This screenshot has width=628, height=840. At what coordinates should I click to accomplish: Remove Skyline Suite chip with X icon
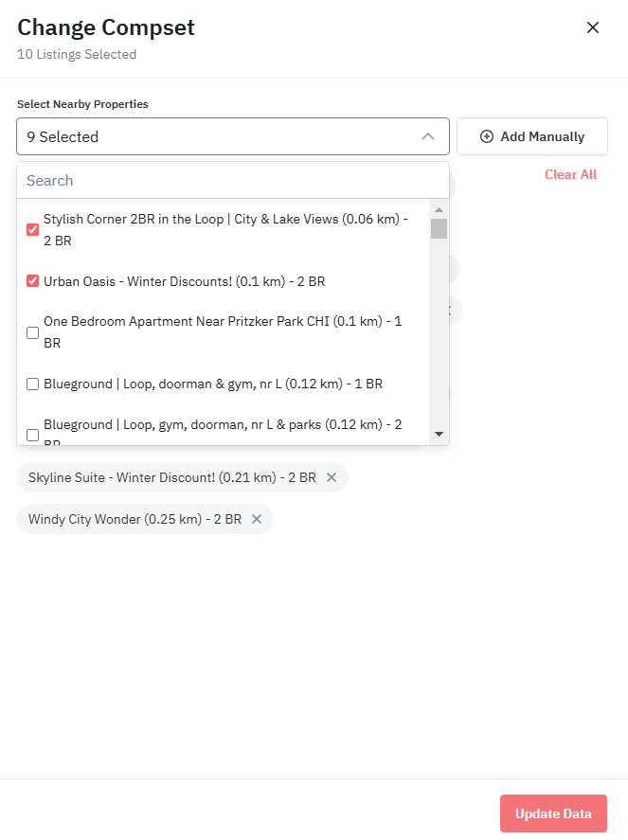[x=332, y=477]
